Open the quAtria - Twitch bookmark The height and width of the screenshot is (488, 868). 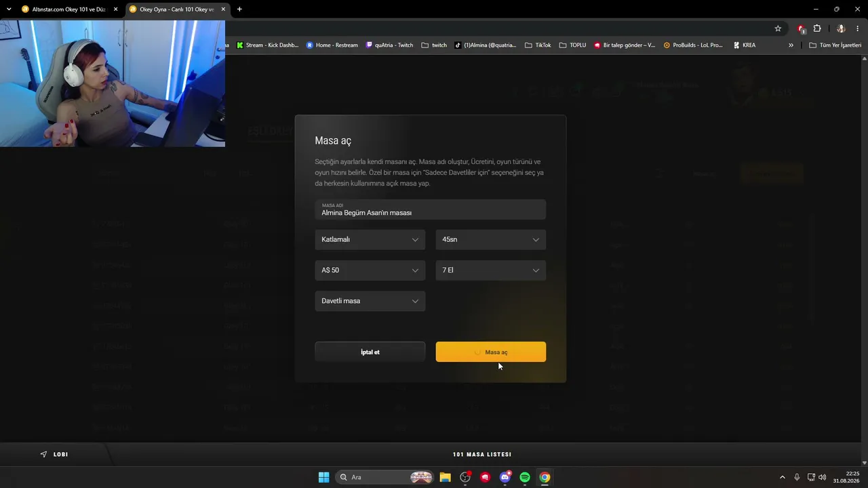[389, 45]
